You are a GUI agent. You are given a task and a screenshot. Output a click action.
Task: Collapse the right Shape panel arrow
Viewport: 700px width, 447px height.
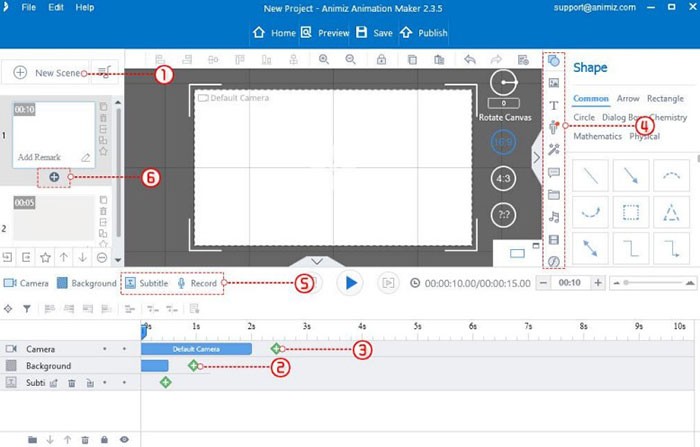point(535,156)
